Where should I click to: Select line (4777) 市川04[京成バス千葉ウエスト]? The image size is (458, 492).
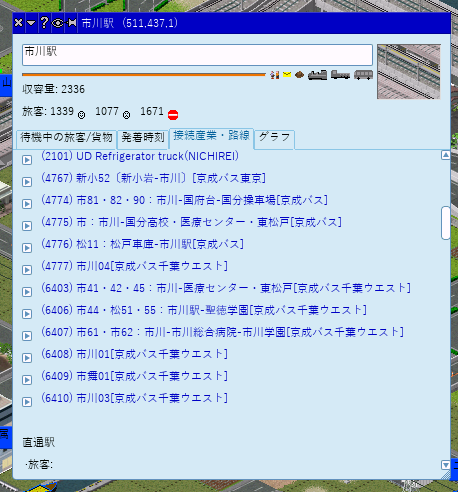[x=134, y=266]
